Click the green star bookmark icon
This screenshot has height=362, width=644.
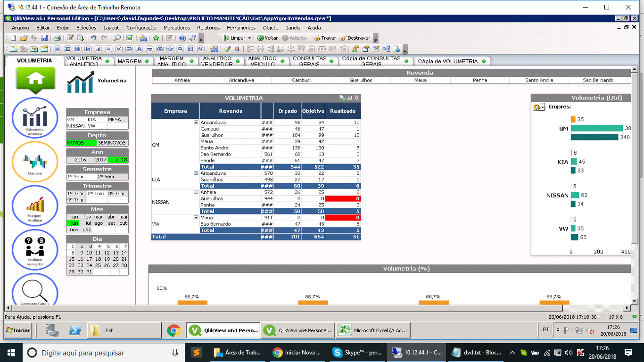(x=156, y=38)
